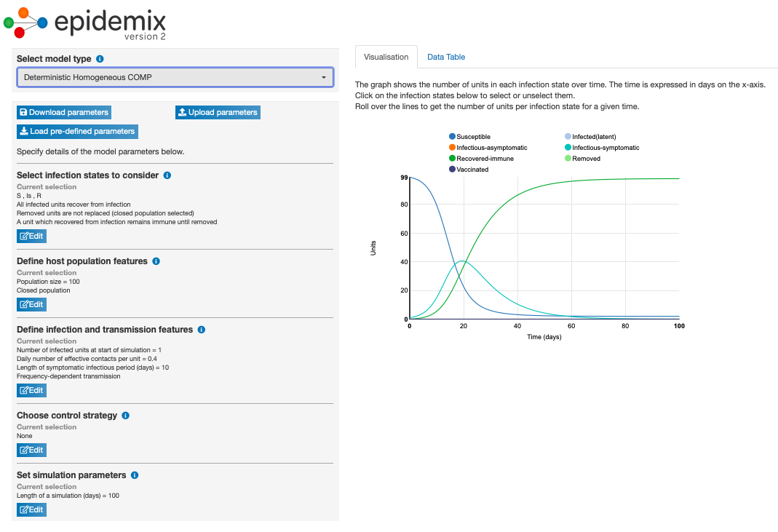Click info icon beside Select model type
The image size is (778, 532).
(100, 59)
